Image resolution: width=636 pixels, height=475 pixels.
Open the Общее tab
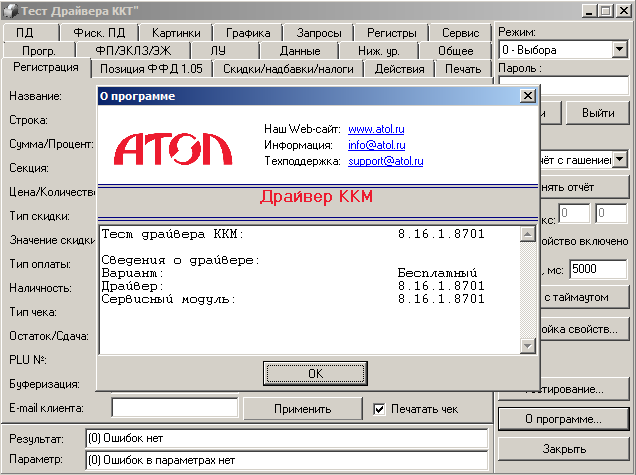point(456,51)
